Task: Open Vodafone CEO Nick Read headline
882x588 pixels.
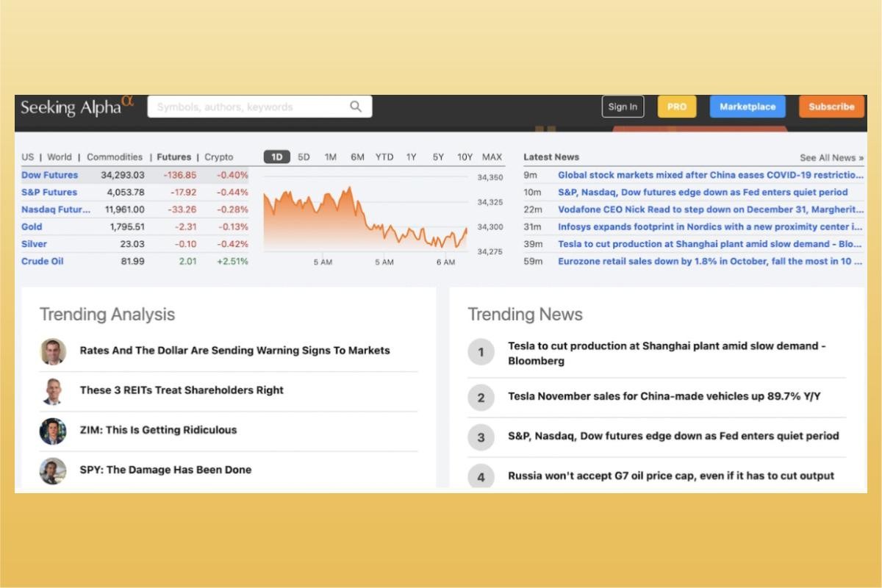Action: pos(711,209)
